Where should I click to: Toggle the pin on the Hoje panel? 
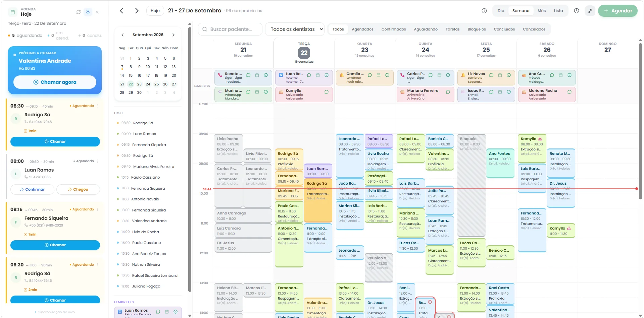[x=88, y=12]
